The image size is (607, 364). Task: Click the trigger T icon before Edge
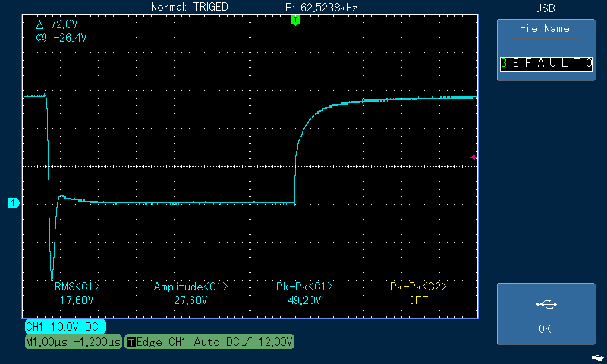[131, 342]
